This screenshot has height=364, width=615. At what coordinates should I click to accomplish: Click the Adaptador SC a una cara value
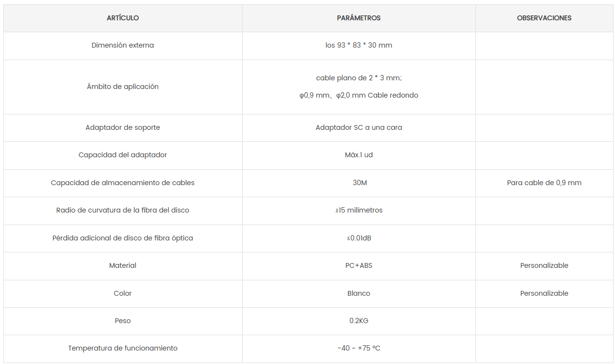[359, 127]
